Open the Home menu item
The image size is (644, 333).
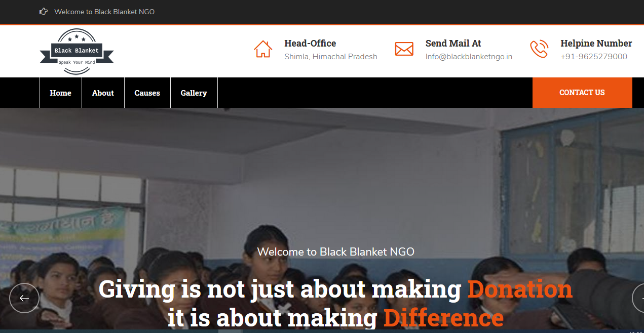point(61,93)
